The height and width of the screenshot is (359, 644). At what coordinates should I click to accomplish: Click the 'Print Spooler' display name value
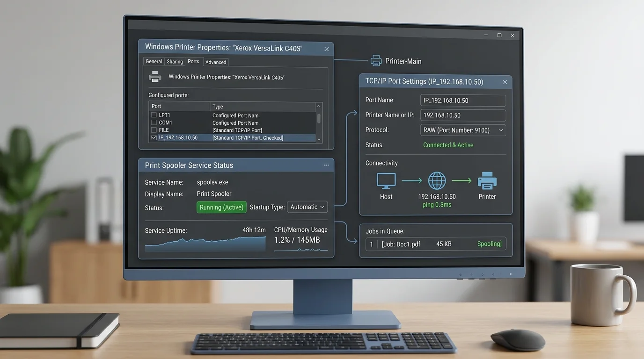214,194
